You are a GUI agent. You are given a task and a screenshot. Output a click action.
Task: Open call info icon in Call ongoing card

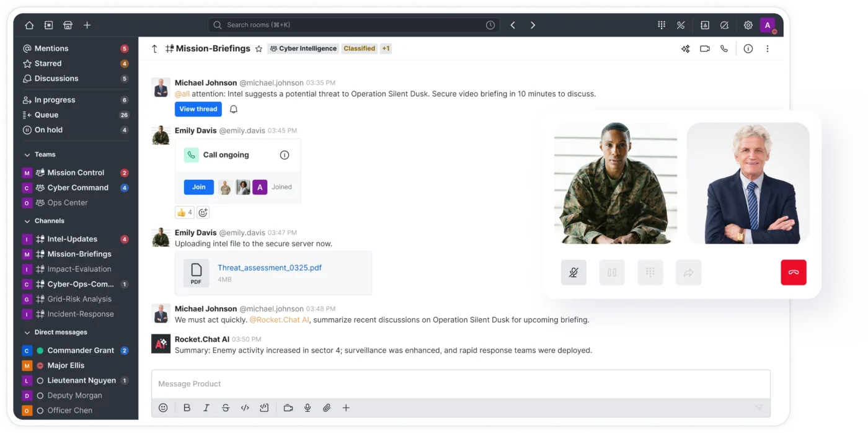pyautogui.click(x=285, y=155)
